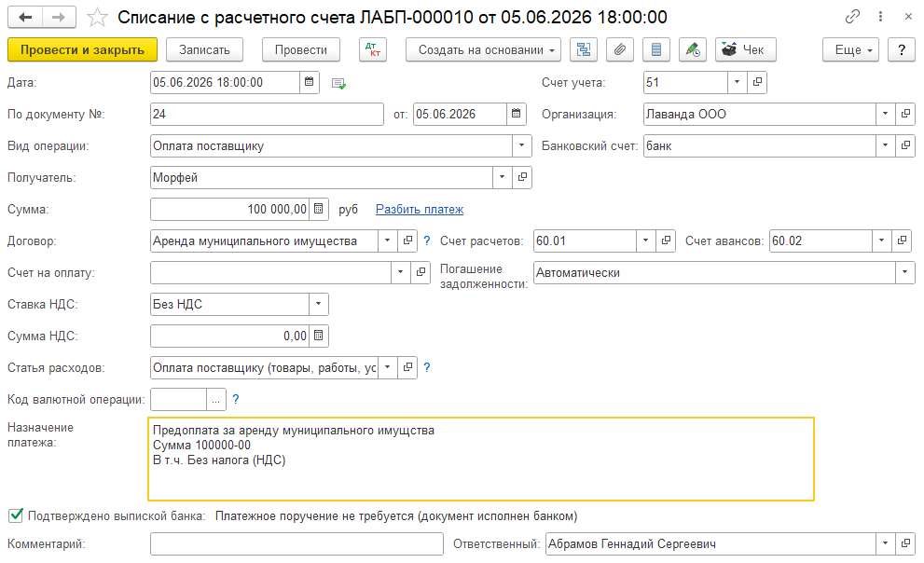Open Договор contract item form
Screen dimensions: 924x563
click(407, 240)
